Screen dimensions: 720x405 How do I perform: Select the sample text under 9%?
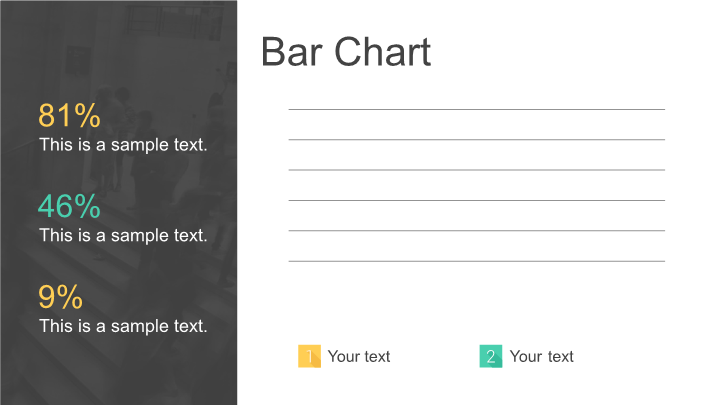pos(123,325)
